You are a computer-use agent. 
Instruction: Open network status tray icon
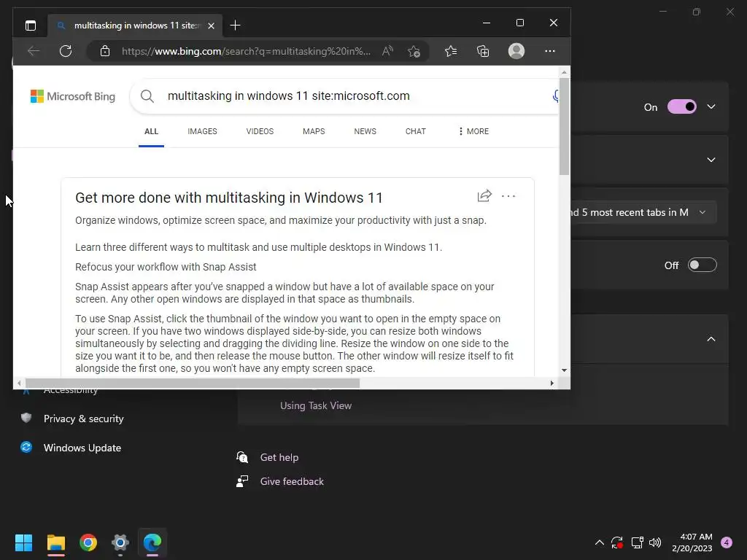pos(637,542)
